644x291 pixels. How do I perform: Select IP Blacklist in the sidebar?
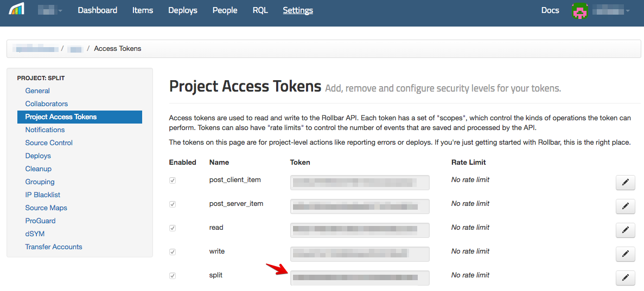pyautogui.click(x=43, y=195)
